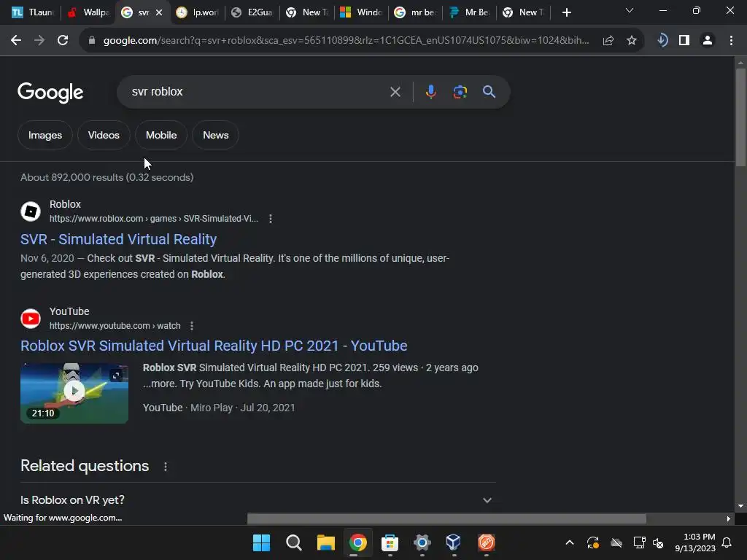Go back to the previous page

pos(16,41)
